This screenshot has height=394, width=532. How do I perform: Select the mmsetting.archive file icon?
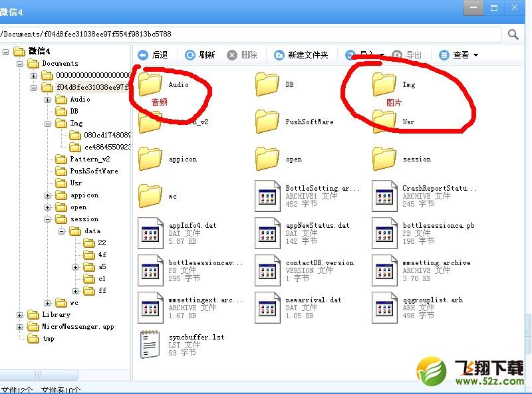[x=384, y=270]
